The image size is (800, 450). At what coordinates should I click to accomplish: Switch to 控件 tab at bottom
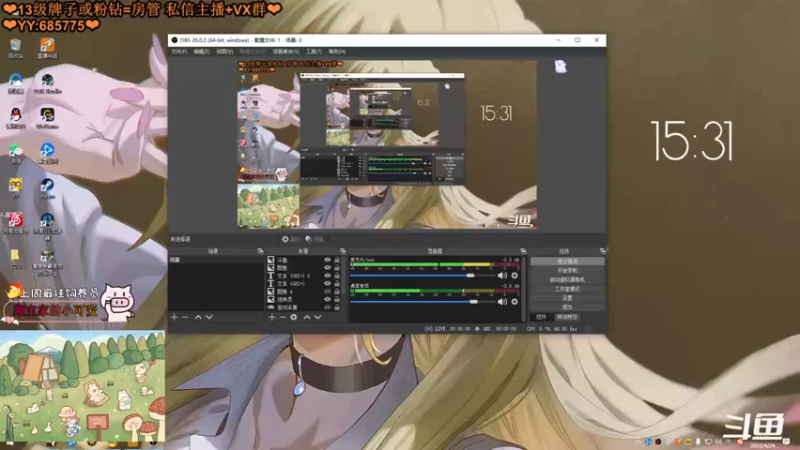(x=541, y=317)
